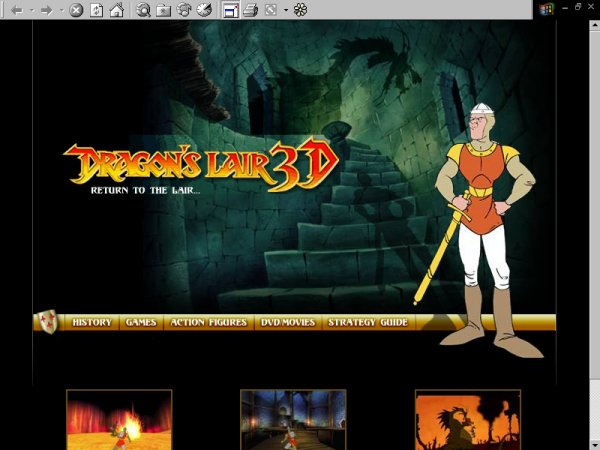Open the Back history dropdown arrow
The width and height of the screenshot is (600, 450).
coord(32,10)
